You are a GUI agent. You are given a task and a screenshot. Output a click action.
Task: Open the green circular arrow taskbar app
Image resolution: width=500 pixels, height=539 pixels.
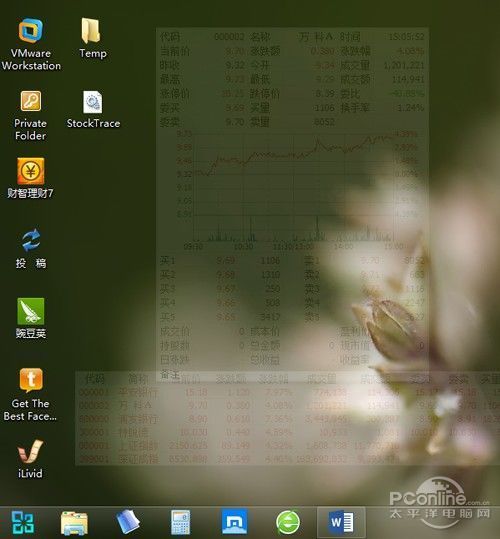click(x=288, y=522)
